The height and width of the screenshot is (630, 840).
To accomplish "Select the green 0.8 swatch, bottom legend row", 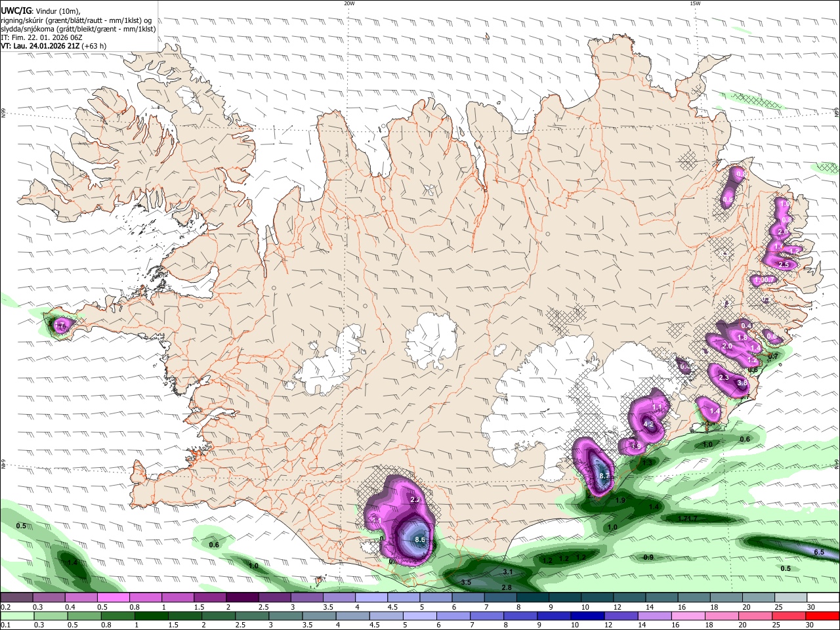I will (118, 616).
